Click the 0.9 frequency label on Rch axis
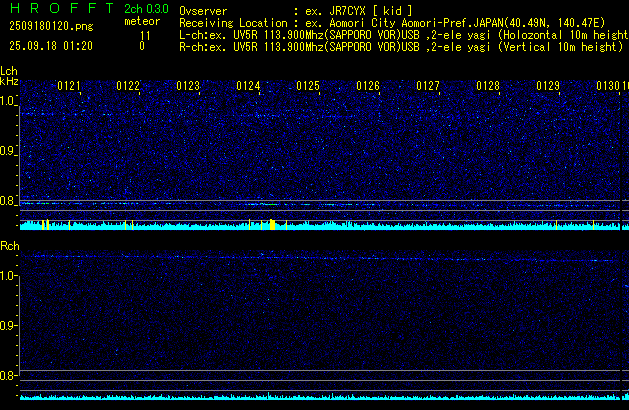This screenshot has height=410, width=629. coord(7,325)
